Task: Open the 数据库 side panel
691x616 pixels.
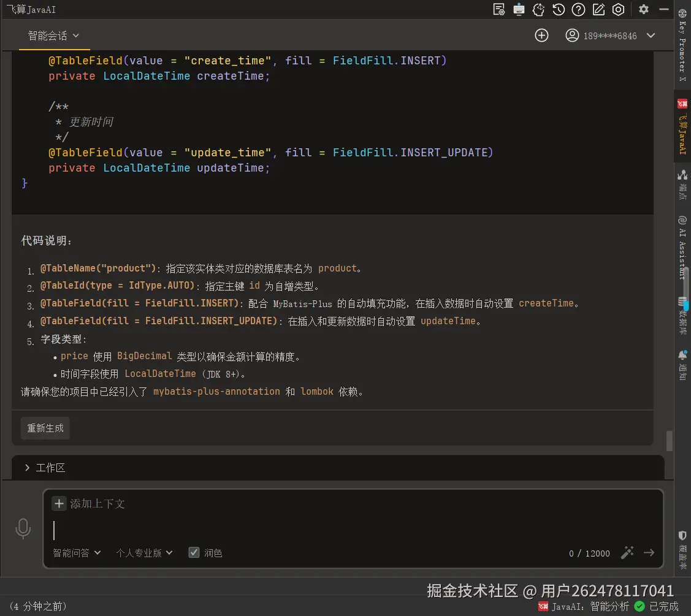Action: coord(682,316)
